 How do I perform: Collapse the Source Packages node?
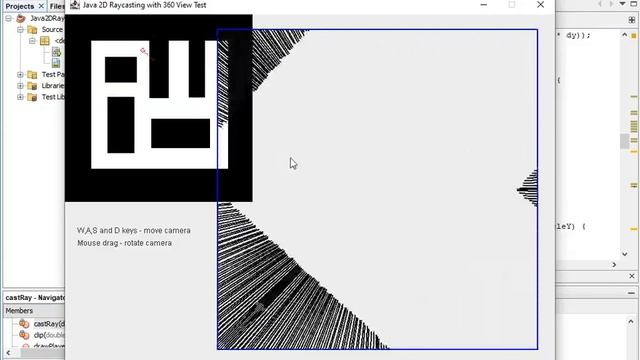(x=20, y=29)
